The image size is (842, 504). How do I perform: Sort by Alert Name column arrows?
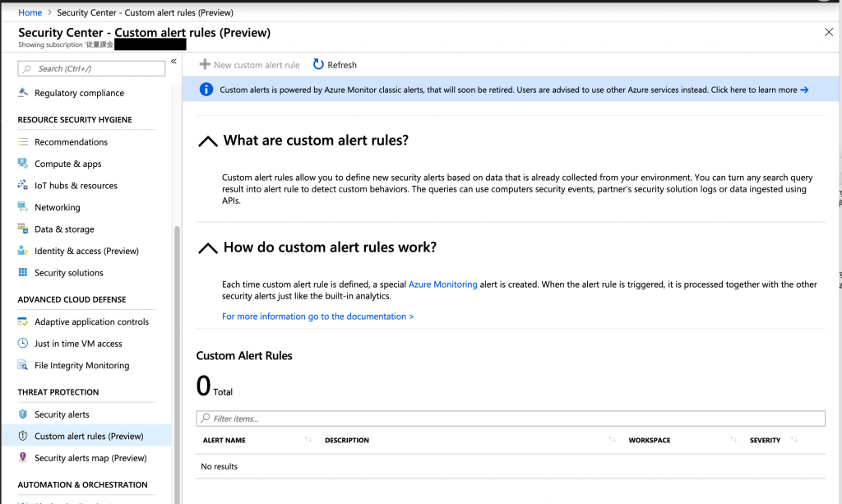[x=308, y=440]
